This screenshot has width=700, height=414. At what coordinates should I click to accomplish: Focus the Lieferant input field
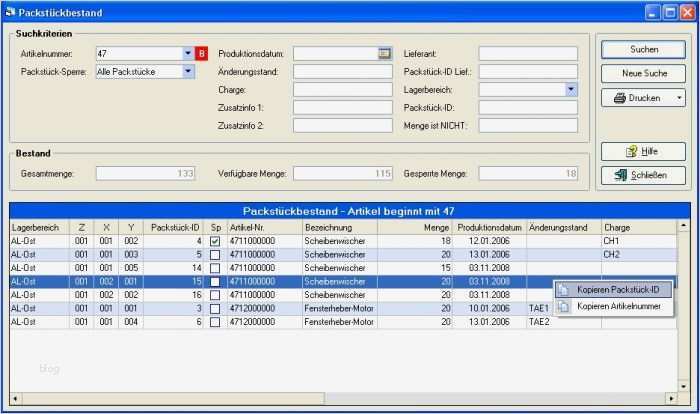pos(528,54)
